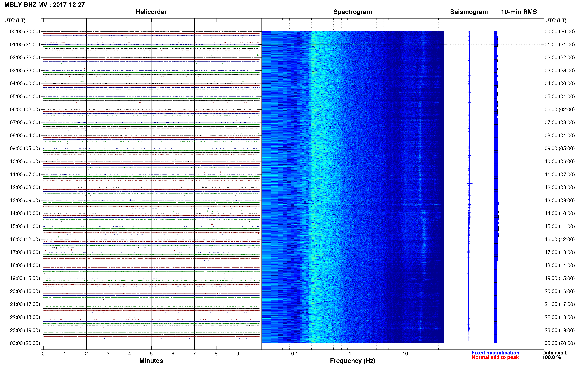Click left-axis time label 03:00 (23:00)

click(x=25, y=71)
